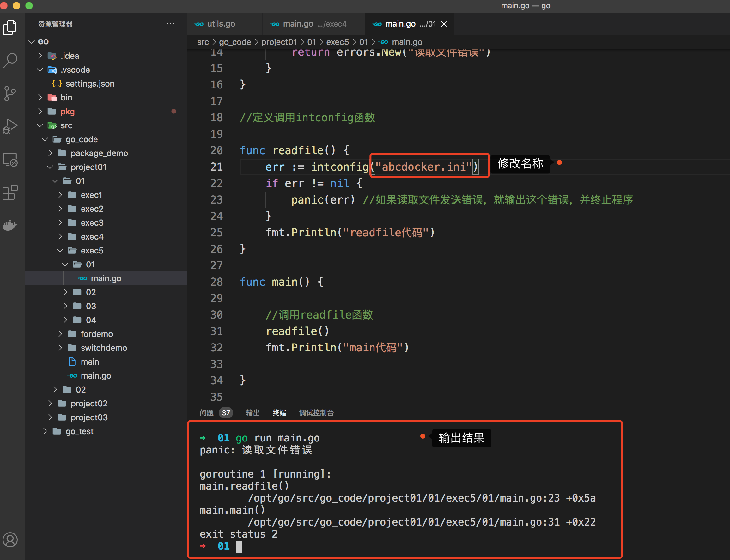This screenshot has height=560, width=730.
Task: Open the Source Control view icon
Action: point(10,93)
